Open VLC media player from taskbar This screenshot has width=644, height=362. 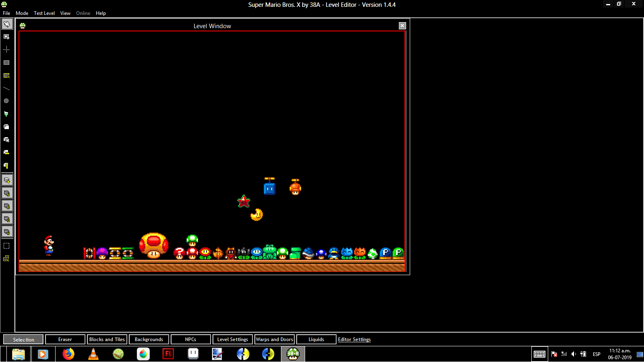tap(93, 354)
